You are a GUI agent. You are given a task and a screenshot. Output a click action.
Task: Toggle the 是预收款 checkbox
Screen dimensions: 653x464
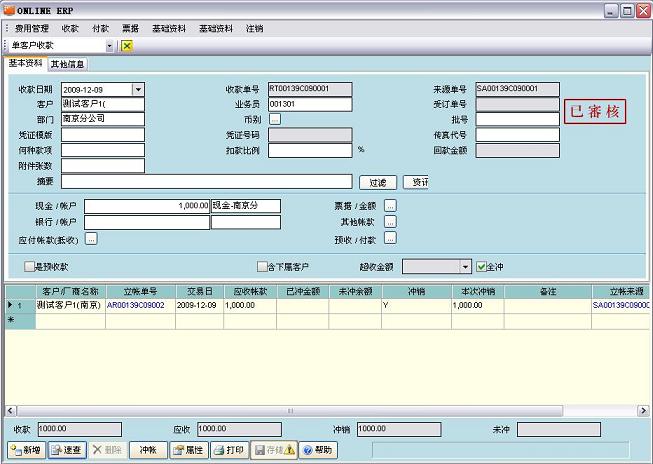point(29,267)
